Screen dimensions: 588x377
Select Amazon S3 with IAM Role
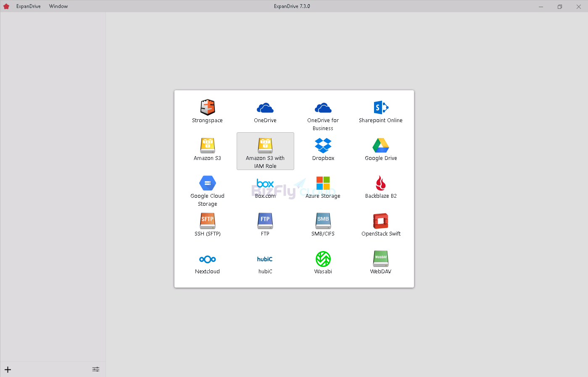(x=265, y=151)
